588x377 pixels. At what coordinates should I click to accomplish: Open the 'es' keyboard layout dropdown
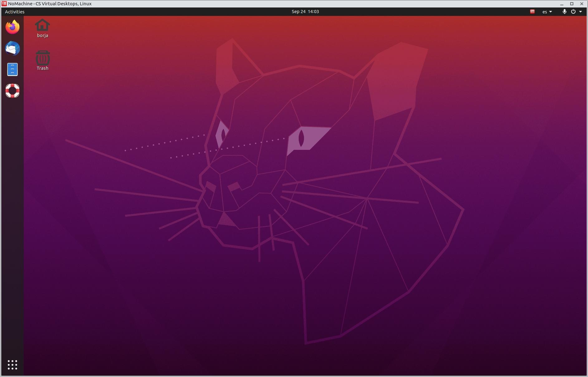[547, 12]
